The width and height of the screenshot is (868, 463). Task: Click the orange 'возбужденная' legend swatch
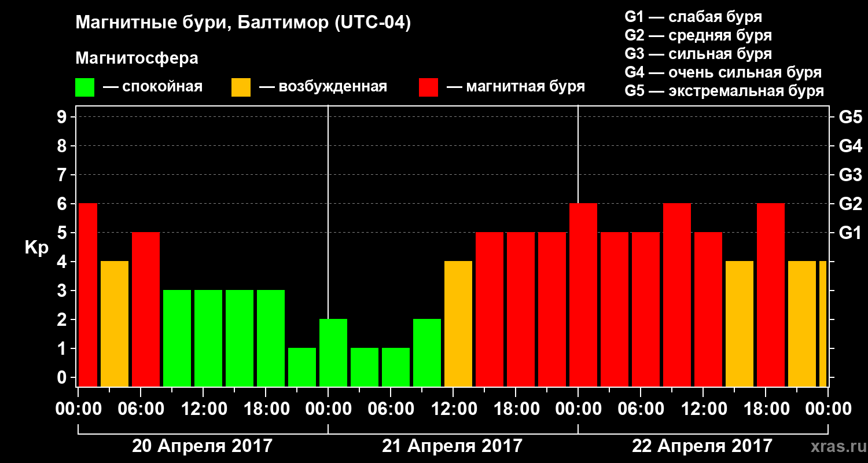pos(241,87)
